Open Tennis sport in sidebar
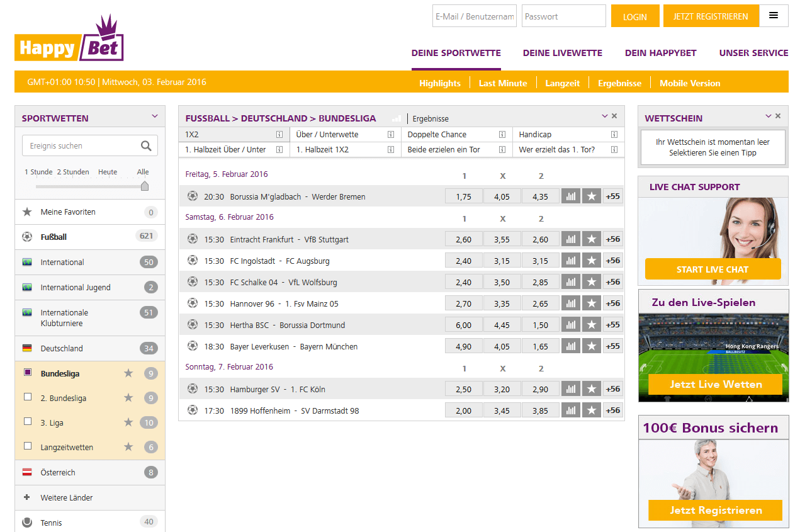800x532 pixels. pyautogui.click(x=90, y=521)
